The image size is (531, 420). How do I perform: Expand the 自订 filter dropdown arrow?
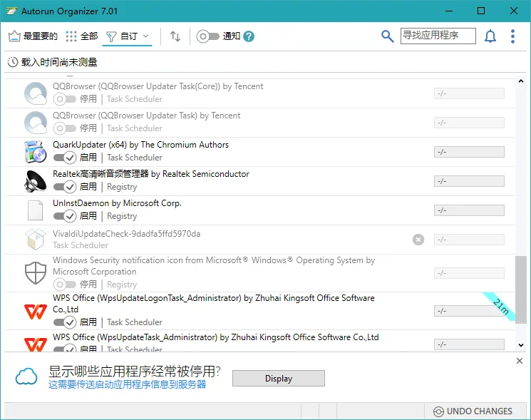tap(145, 36)
